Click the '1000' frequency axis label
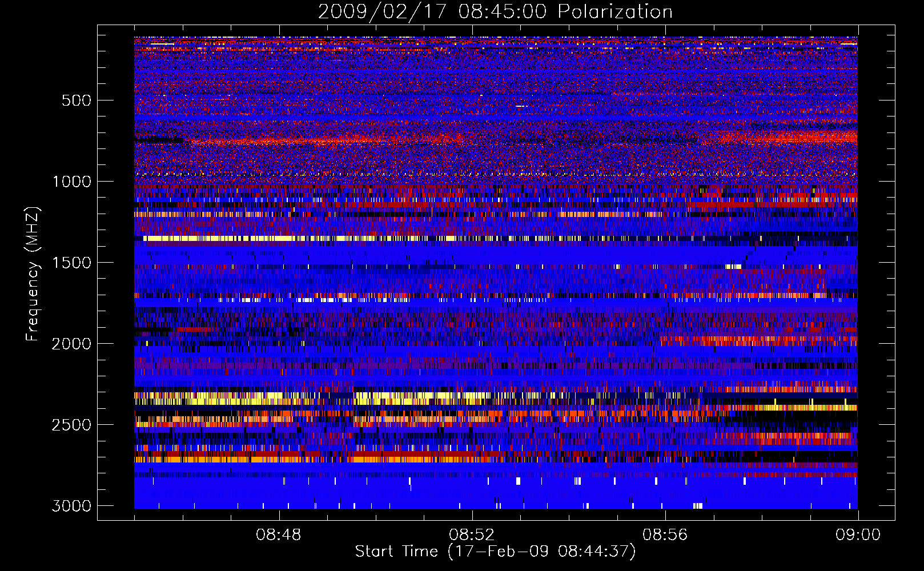Screen dimensions: 924x571 point(71,182)
